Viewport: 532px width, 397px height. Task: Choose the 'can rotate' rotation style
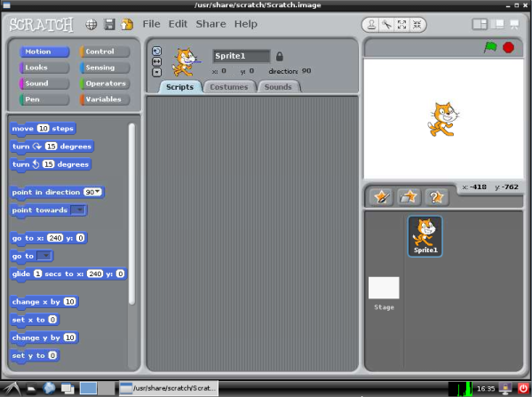click(x=156, y=51)
